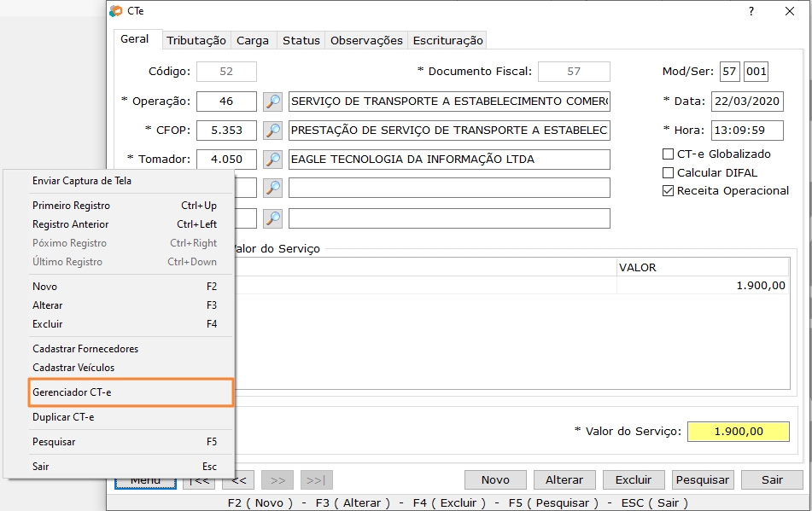Select Cadastrar Veículos in the menu
812x511 pixels.
pyautogui.click(x=75, y=369)
